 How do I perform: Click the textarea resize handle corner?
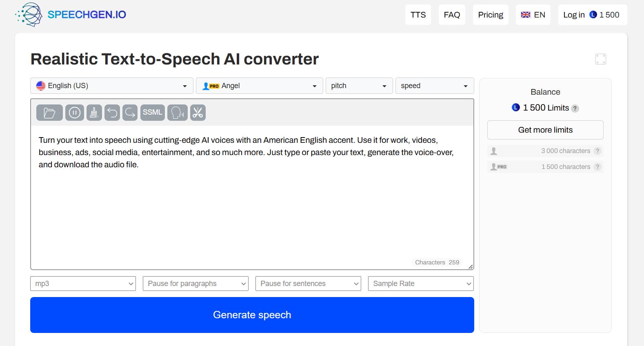tap(471, 267)
